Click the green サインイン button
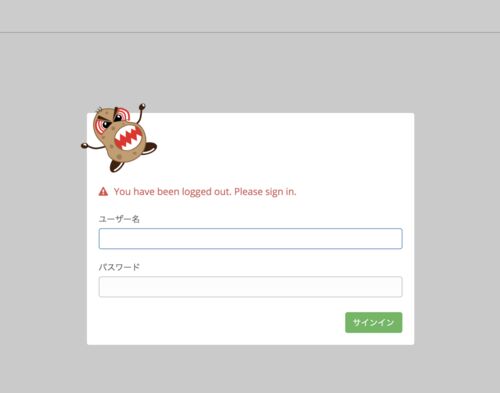Image resolution: width=500 pixels, height=393 pixels. click(x=374, y=322)
